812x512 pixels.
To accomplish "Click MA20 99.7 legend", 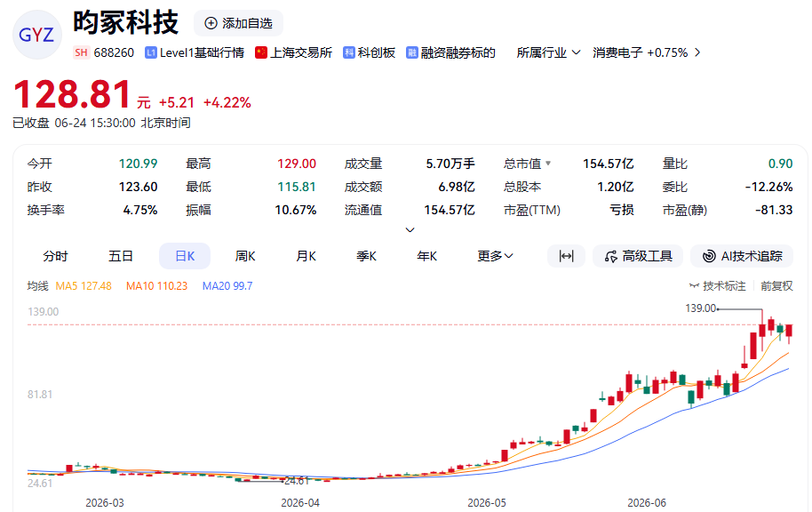I will tap(227, 286).
